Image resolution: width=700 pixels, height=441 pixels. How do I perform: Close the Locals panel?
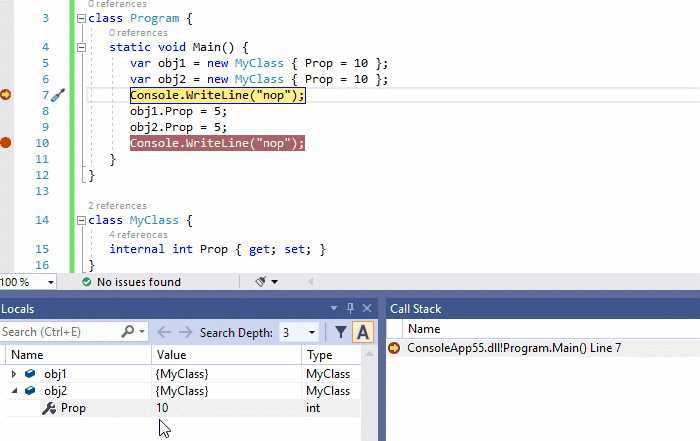coord(367,308)
